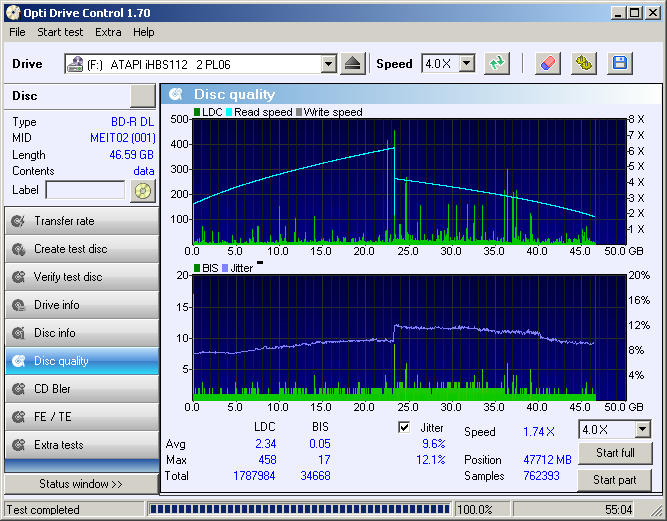Click the LDC total value 1787984
The height and width of the screenshot is (521, 667).
[254, 476]
